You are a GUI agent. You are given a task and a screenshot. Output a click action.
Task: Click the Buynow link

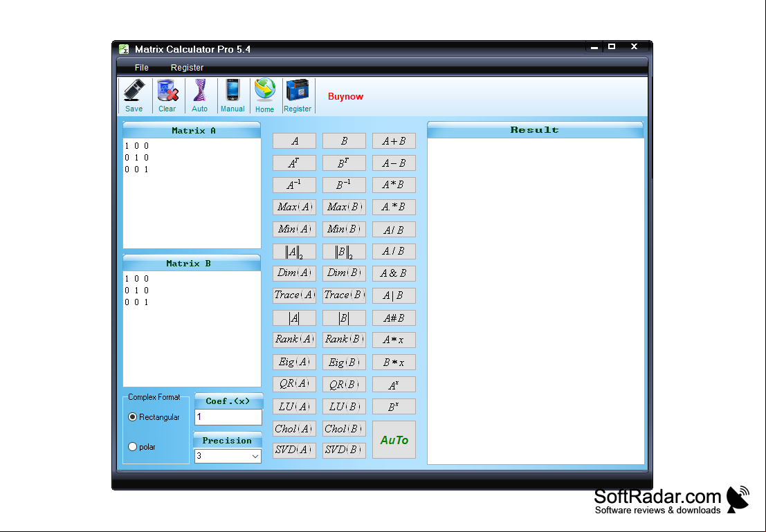pos(345,96)
